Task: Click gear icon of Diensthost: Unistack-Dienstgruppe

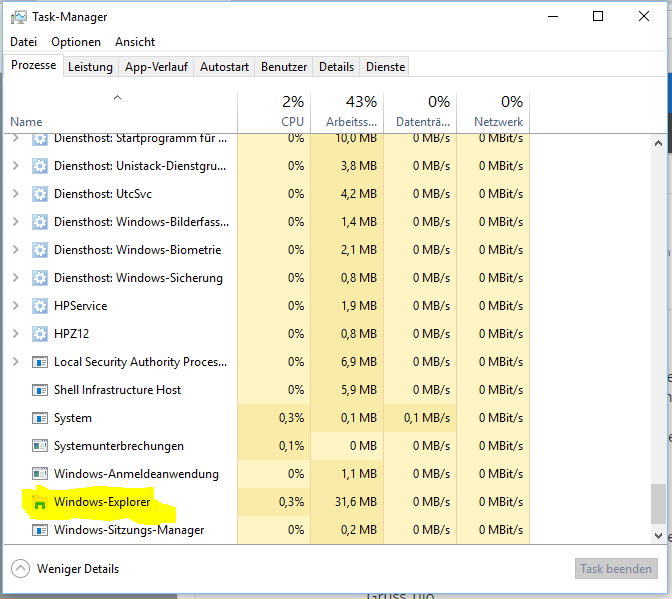Action: (40, 166)
